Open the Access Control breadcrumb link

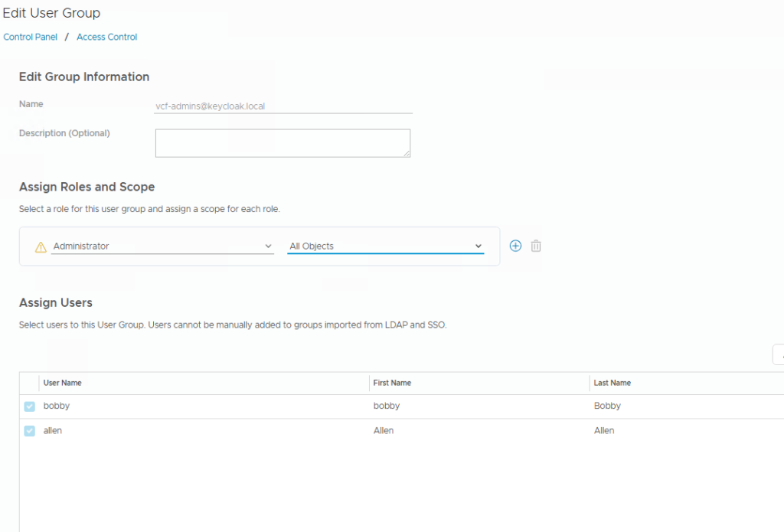click(107, 37)
